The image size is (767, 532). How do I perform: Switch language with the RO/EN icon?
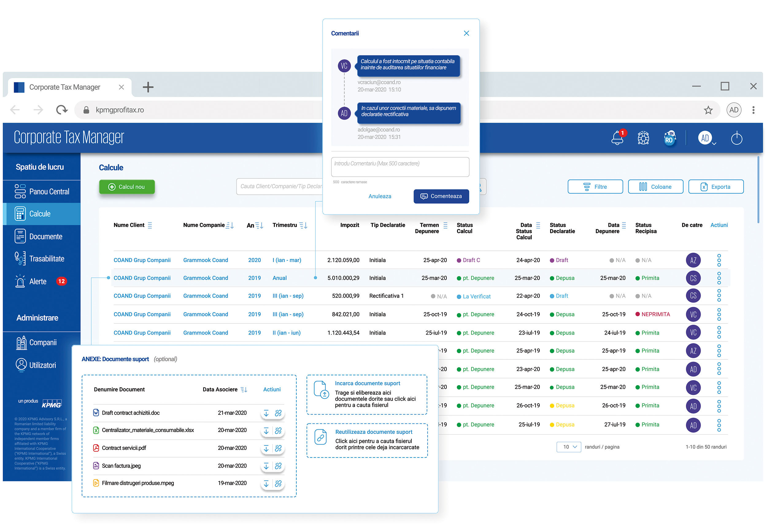coord(669,138)
